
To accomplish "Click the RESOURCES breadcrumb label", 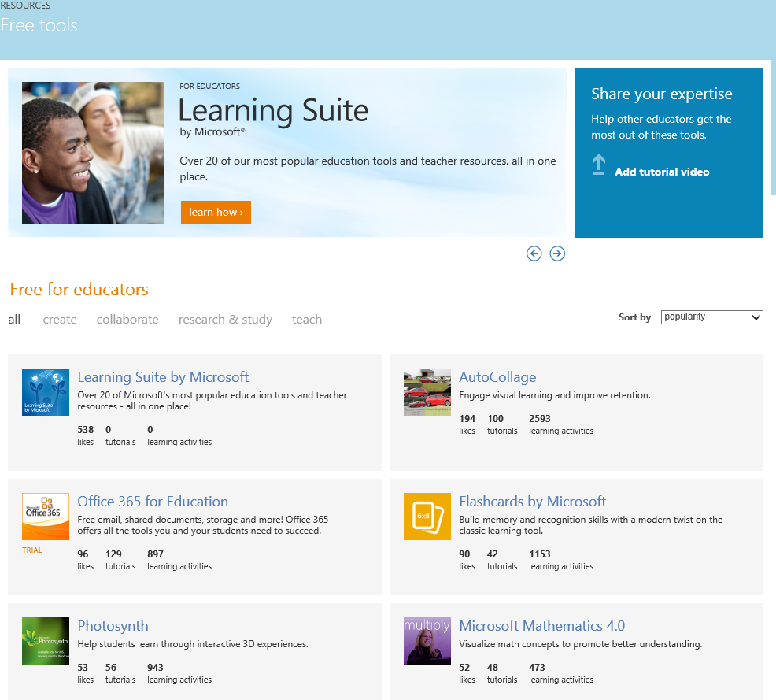I will (25, 6).
